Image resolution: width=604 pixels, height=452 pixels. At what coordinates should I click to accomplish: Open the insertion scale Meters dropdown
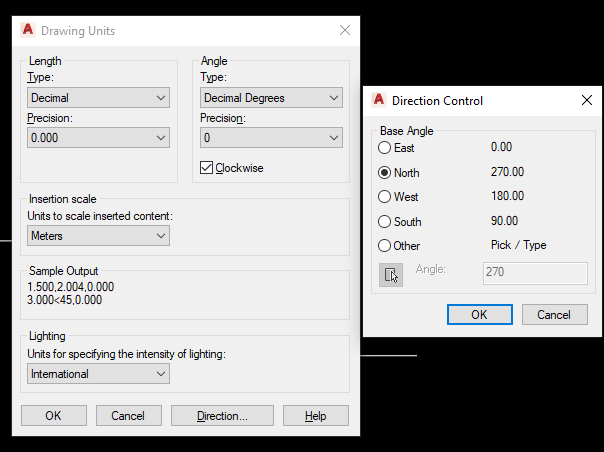point(98,235)
